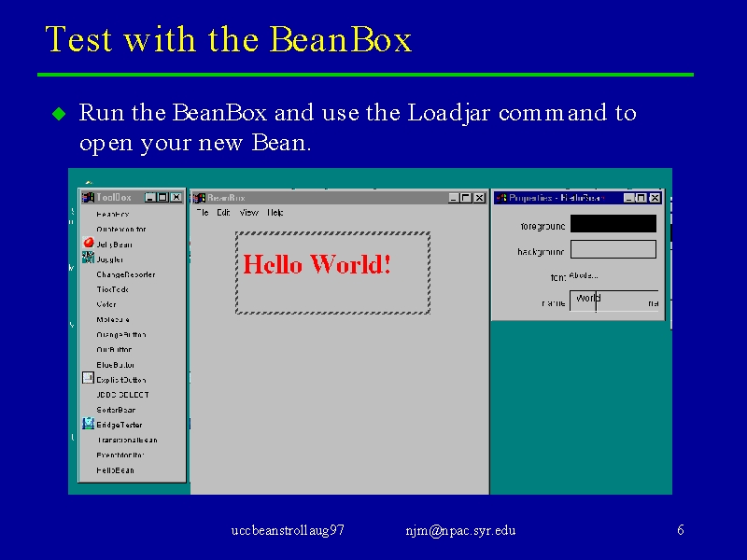Click the Properties window title icon

coord(501,198)
